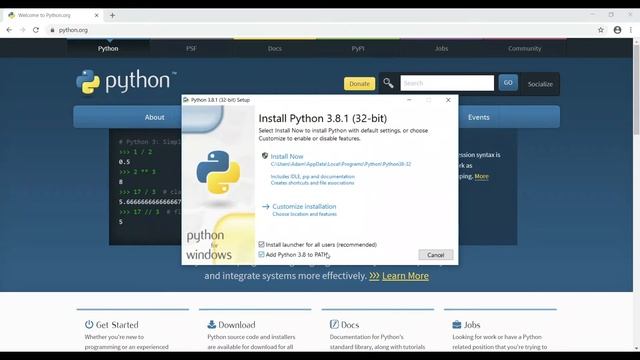
Task: Click the GO search button
Action: click(508, 83)
